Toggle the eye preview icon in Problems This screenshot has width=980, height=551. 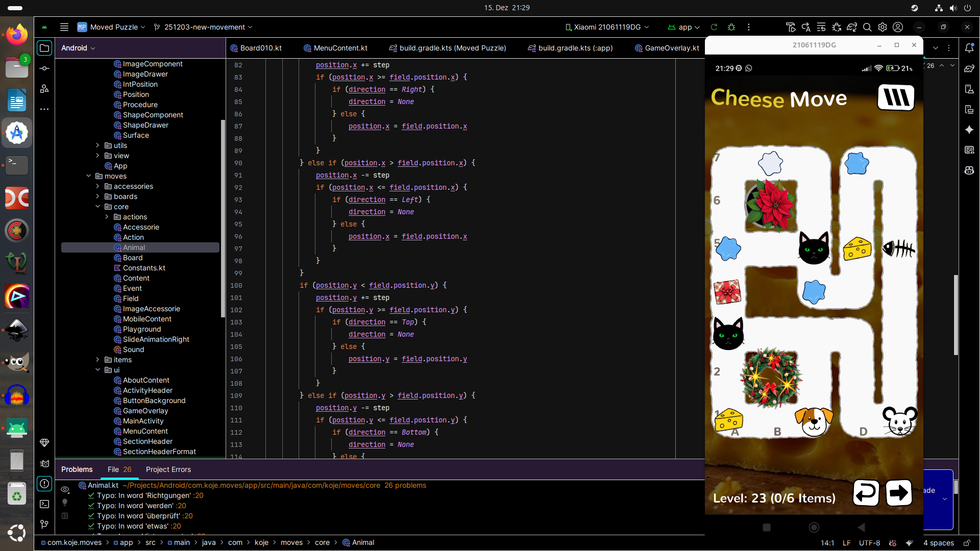[x=65, y=489]
